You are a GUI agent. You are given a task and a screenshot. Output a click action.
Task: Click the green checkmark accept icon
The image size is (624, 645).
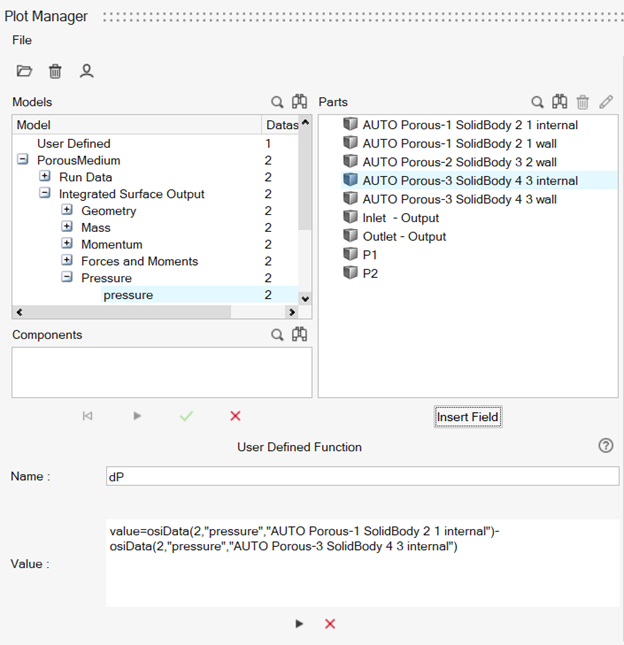click(186, 416)
